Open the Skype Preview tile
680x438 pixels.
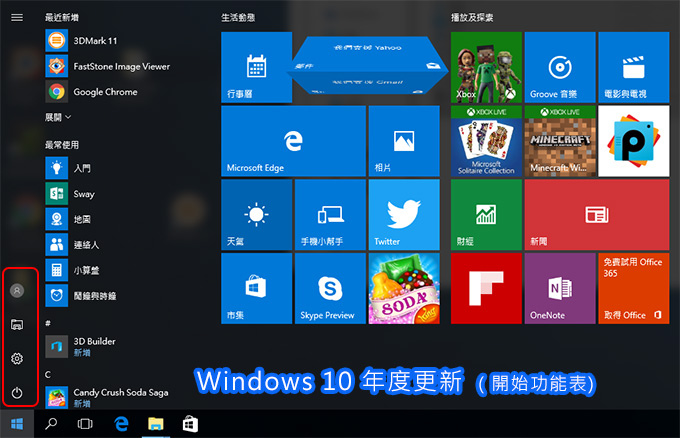[x=330, y=289]
